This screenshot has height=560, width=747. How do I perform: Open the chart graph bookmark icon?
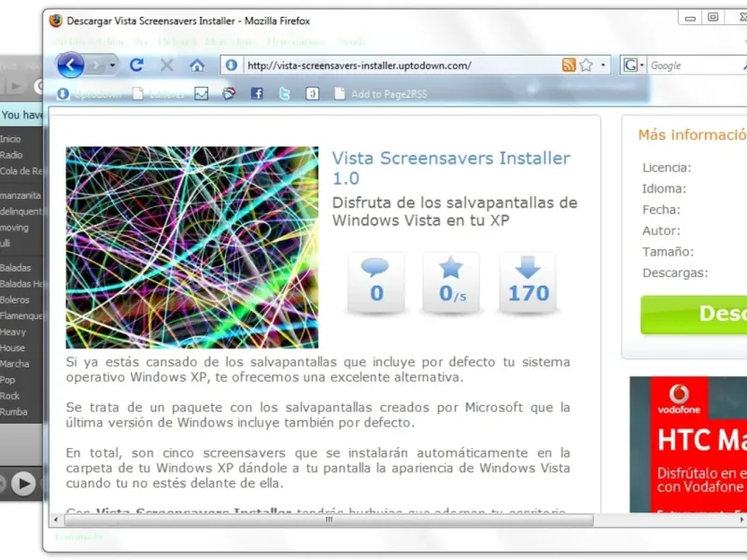click(x=202, y=94)
